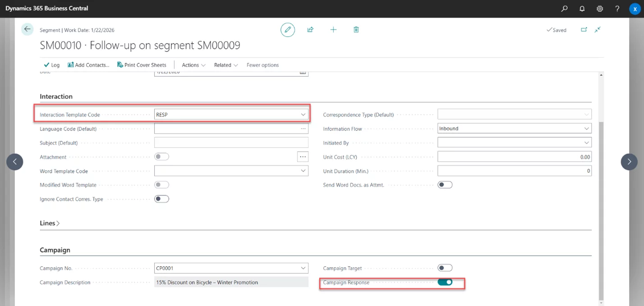This screenshot has width=644, height=306.
Task: Click the Subject (Default) input field
Action: coord(231,143)
